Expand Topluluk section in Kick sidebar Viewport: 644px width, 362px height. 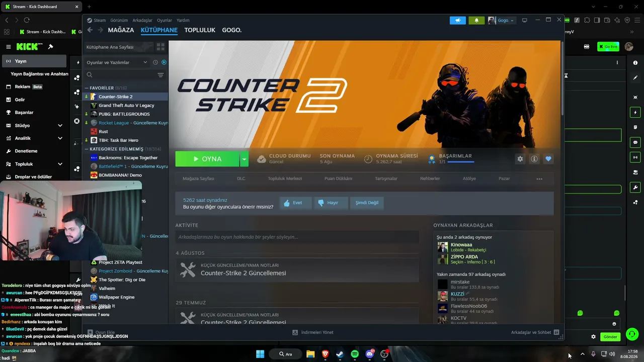(60, 164)
